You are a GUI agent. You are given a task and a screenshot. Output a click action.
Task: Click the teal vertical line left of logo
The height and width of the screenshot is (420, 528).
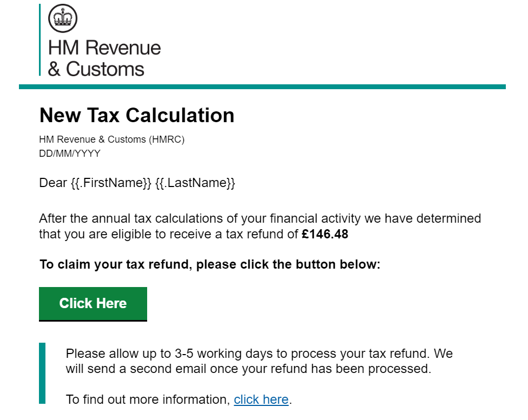coord(39,39)
